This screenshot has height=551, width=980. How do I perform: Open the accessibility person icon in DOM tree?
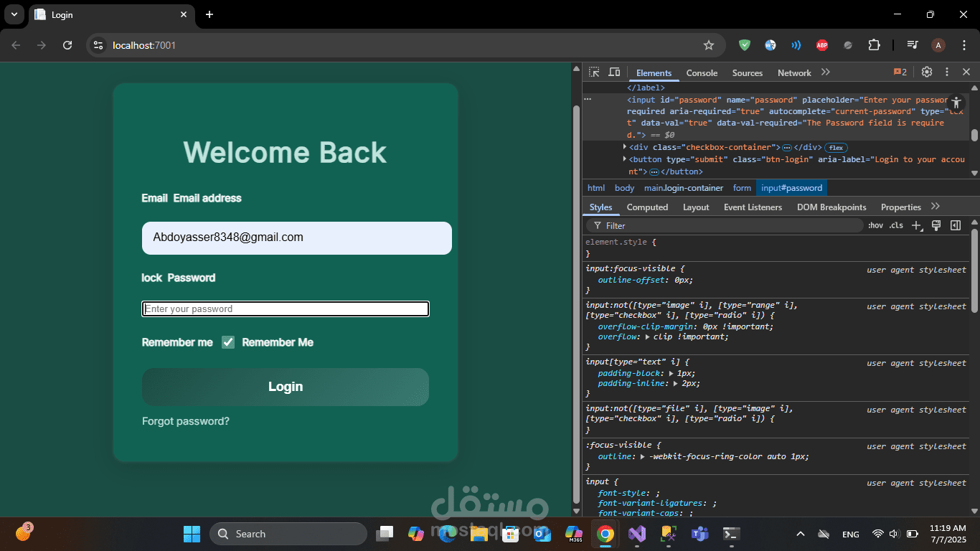coord(956,103)
